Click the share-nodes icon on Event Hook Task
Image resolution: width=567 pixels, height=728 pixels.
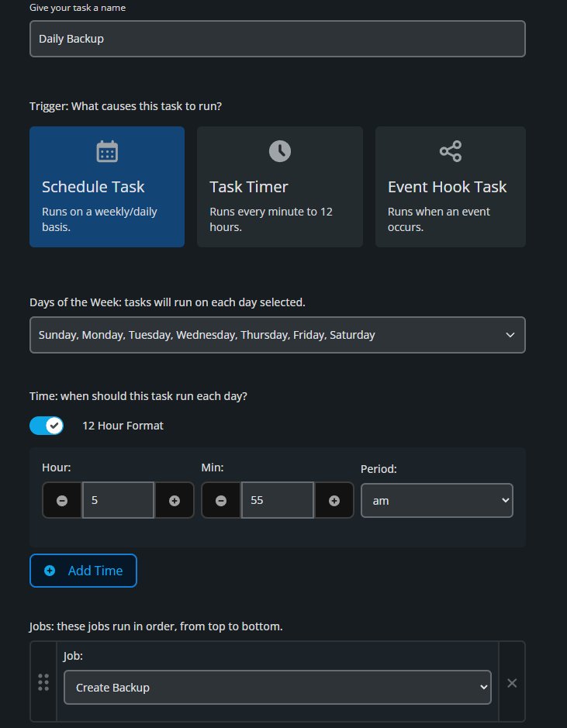(450, 151)
